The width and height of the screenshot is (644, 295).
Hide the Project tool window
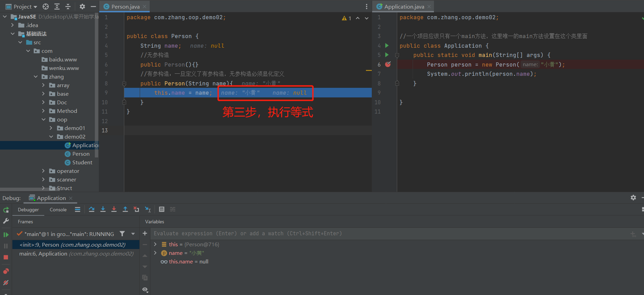[93, 7]
